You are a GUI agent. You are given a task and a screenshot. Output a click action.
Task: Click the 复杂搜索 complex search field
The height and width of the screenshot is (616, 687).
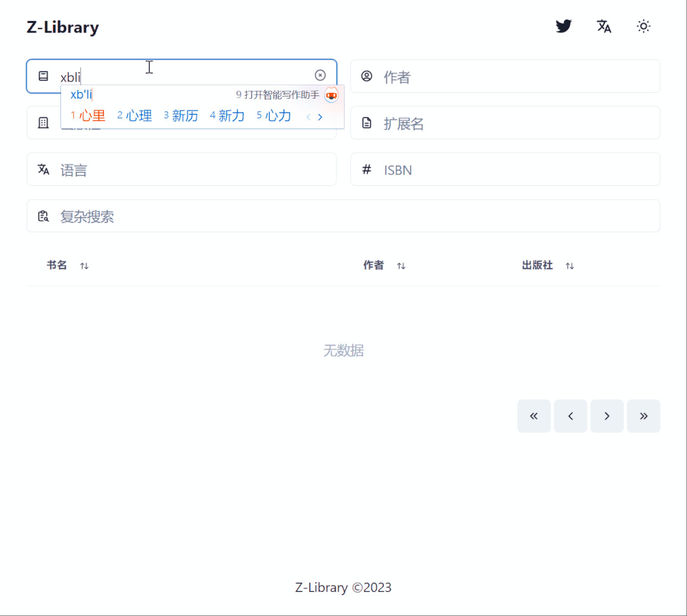(x=343, y=216)
